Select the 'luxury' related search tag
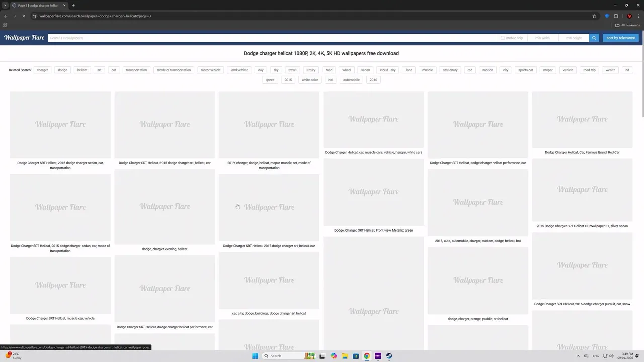The height and width of the screenshot is (362, 644). coord(311,70)
